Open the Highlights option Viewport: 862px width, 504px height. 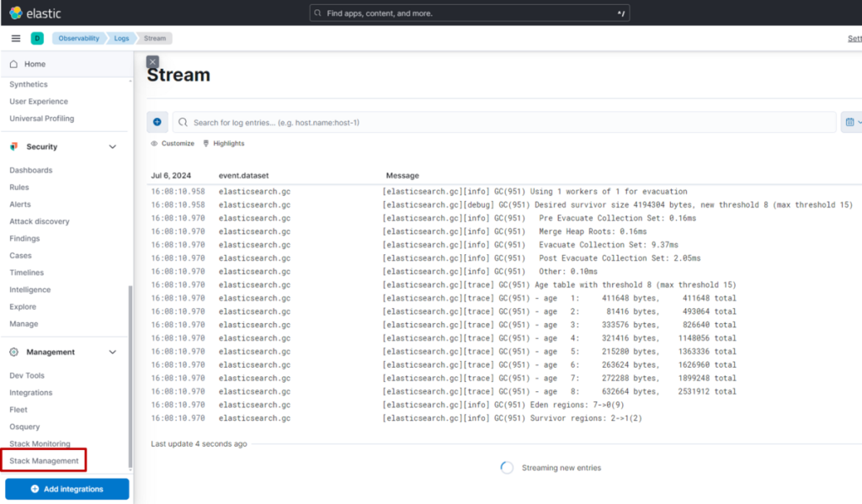coord(223,144)
